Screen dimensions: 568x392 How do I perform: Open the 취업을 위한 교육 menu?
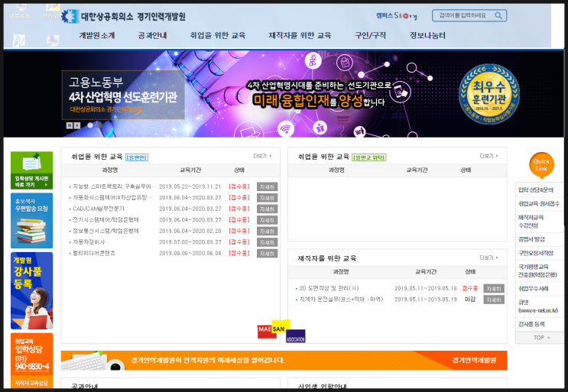[x=217, y=35]
